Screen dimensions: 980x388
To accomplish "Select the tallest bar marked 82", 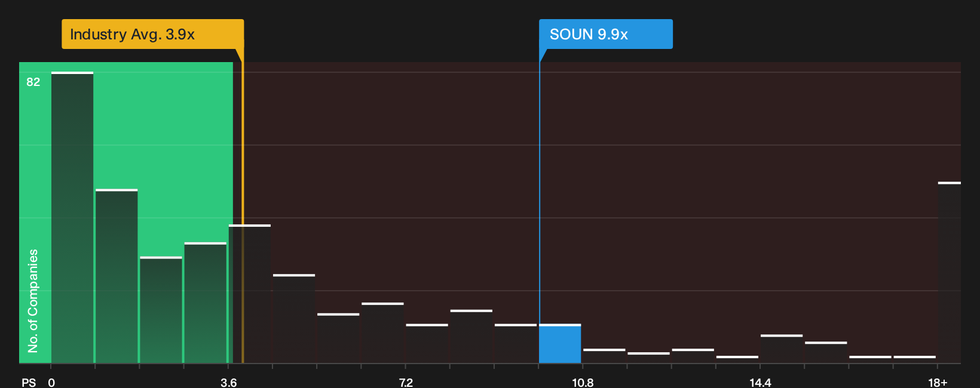I will click(x=72, y=218).
